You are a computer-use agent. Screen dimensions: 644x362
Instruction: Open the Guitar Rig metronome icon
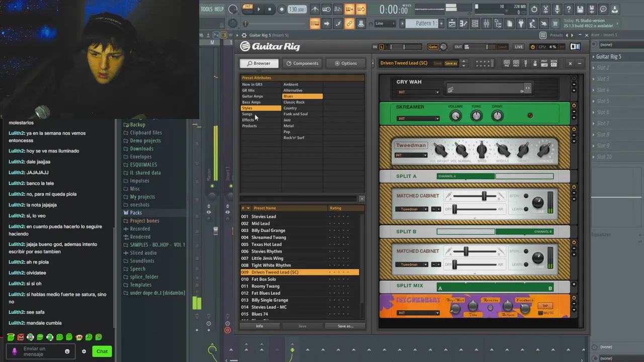click(535, 63)
